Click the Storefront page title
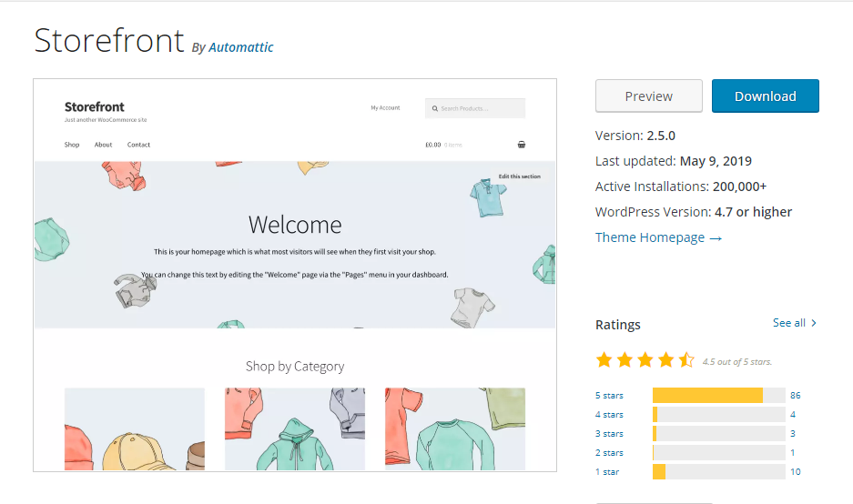 (109, 41)
